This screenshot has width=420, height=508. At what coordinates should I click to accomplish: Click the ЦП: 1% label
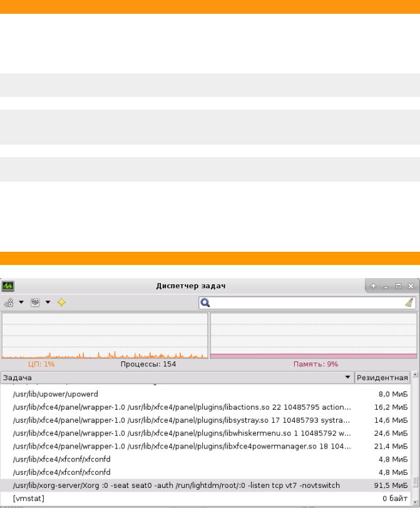pyautogui.click(x=41, y=364)
